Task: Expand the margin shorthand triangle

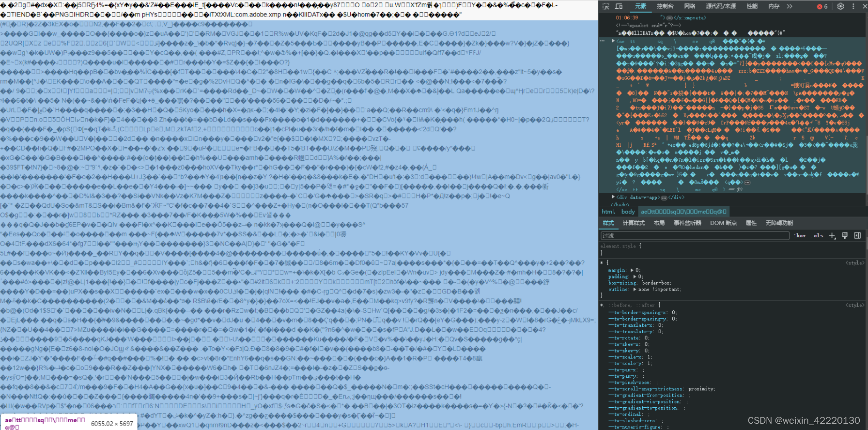Action: (x=633, y=270)
